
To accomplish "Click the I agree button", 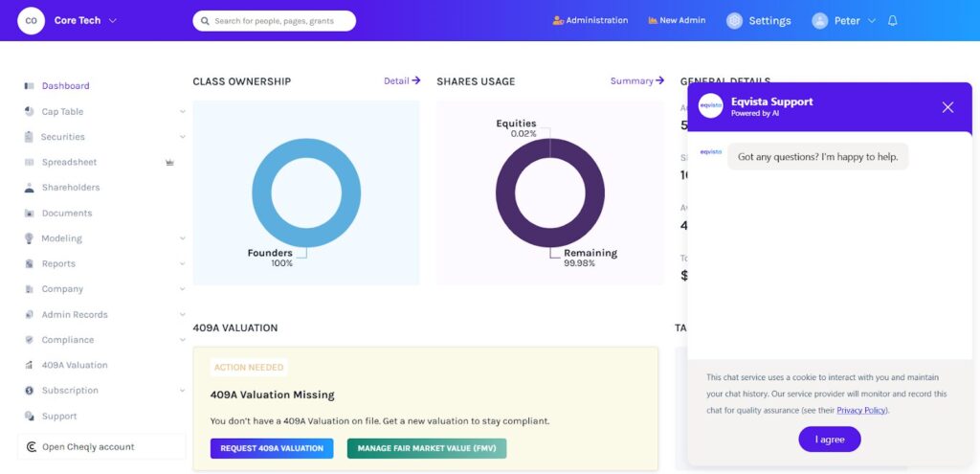I will 829,440.
